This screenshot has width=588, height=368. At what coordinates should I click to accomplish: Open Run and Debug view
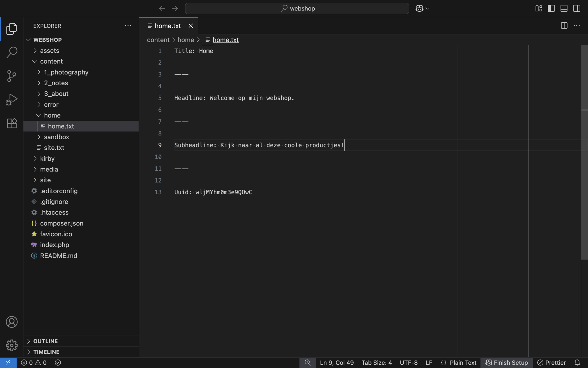(x=12, y=99)
